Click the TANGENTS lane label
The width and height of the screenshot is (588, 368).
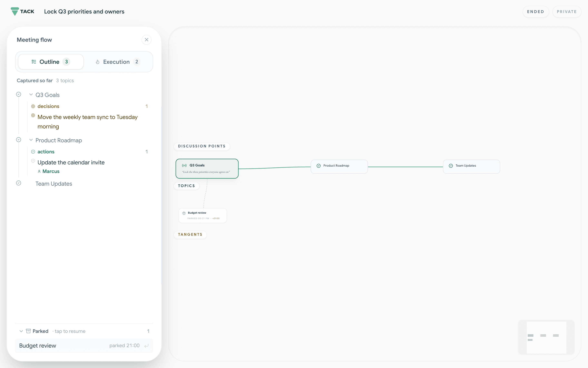[190, 235]
